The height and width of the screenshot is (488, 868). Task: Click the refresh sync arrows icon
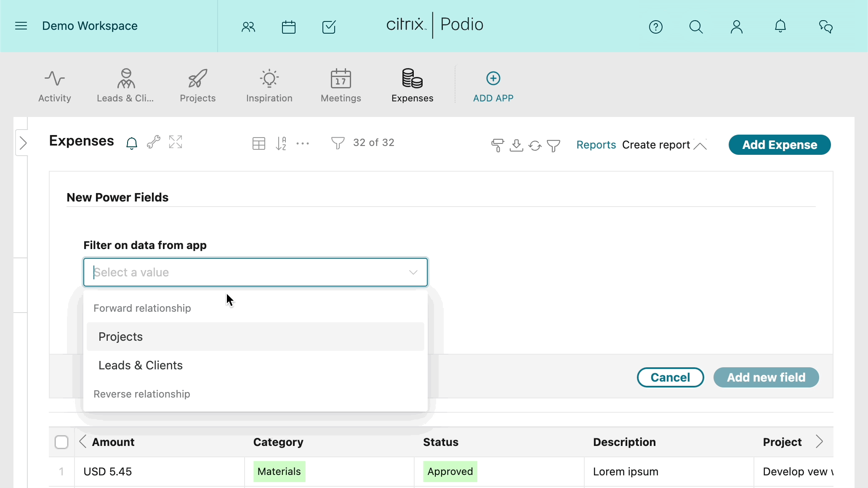coord(535,146)
